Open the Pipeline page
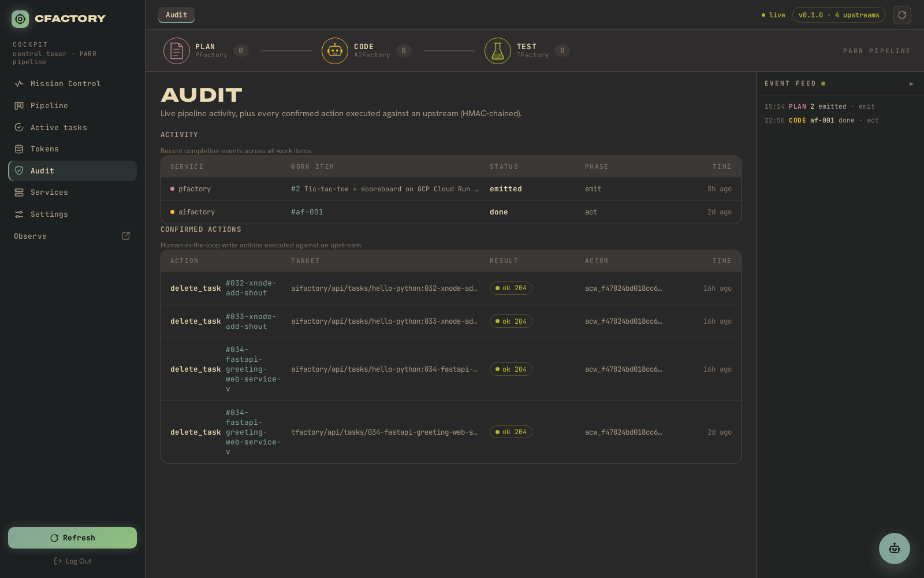This screenshot has height=578, width=924. click(73, 106)
